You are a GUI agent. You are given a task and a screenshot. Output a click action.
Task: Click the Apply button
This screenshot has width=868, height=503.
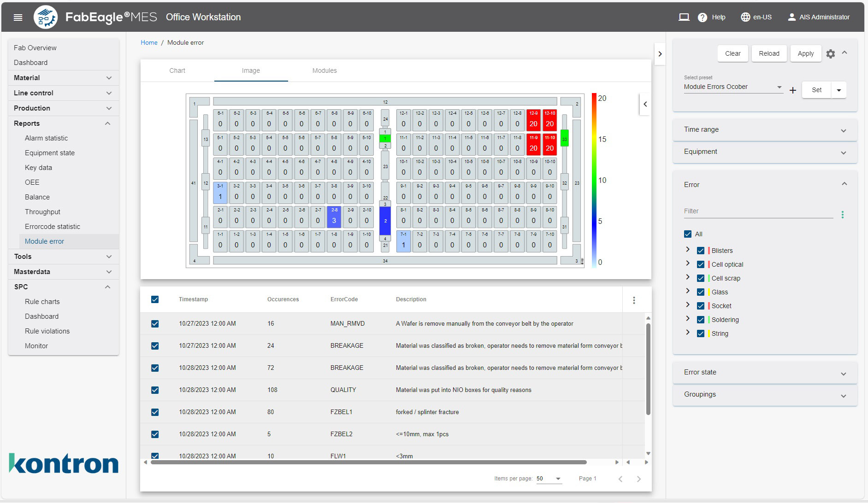[x=805, y=53]
